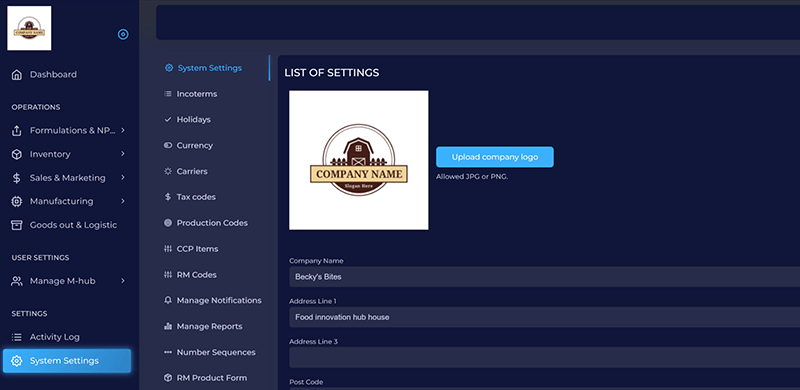Image resolution: width=800 pixels, height=390 pixels.
Task: Click the Company Name input field
Action: pyautogui.click(x=544, y=277)
